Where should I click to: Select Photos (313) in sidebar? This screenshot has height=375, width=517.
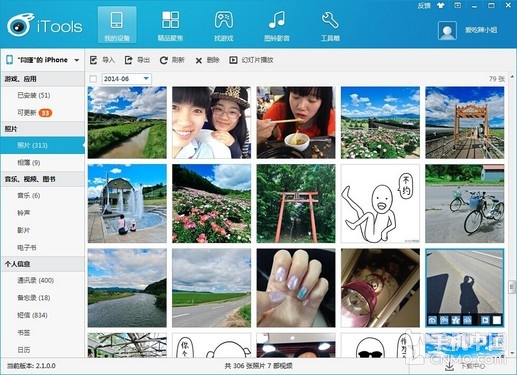[x=43, y=145]
